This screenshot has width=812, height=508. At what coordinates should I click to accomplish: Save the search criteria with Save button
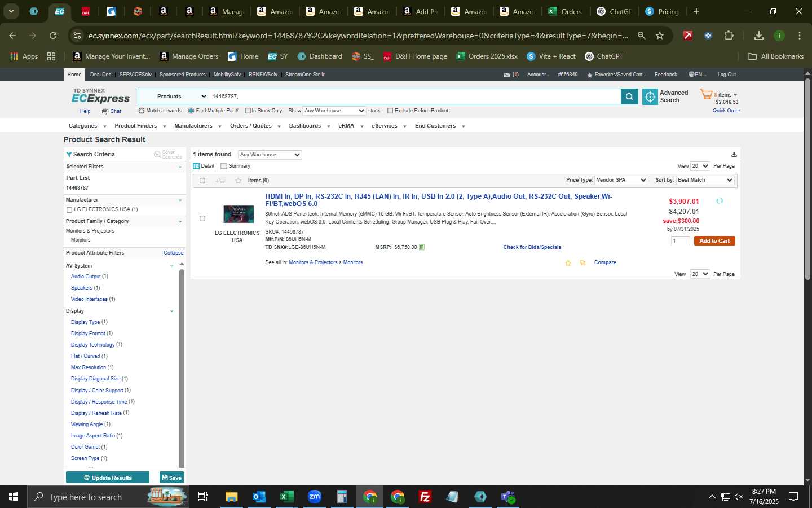click(x=171, y=478)
